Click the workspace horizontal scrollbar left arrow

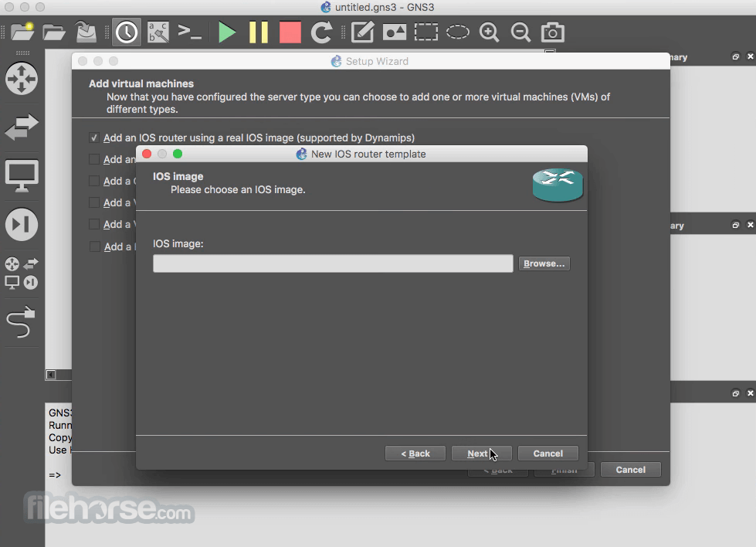[51, 374]
